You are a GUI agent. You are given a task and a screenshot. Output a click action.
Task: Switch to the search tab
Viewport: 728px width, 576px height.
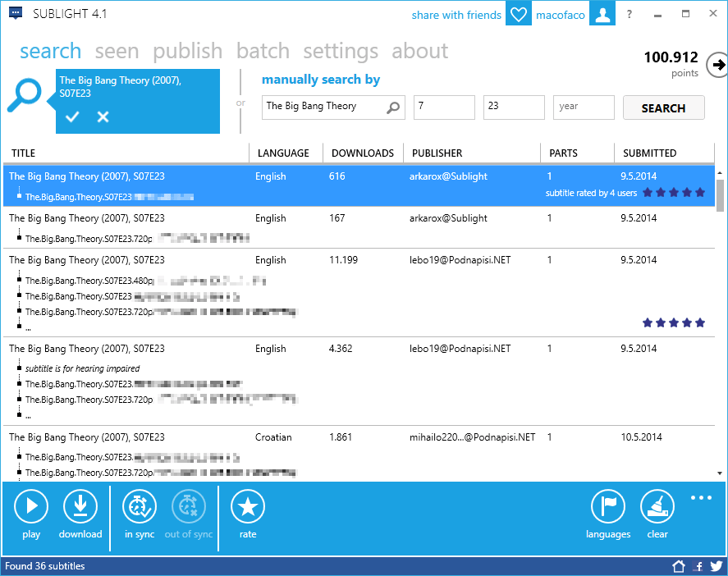coord(51,51)
